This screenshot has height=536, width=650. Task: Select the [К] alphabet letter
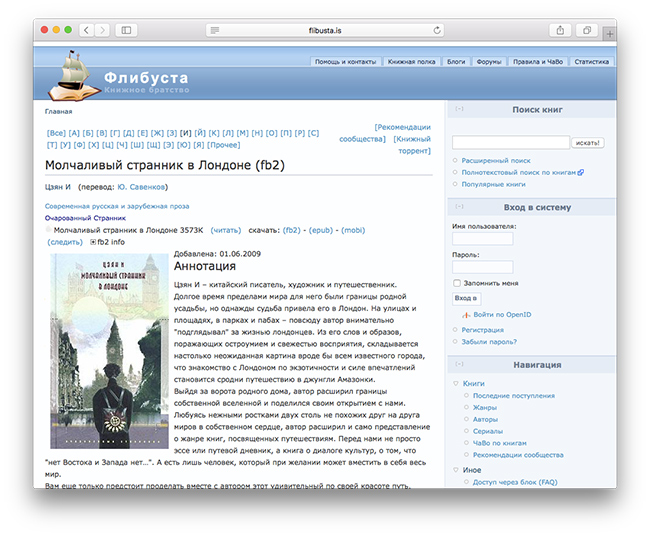(x=214, y=133)
